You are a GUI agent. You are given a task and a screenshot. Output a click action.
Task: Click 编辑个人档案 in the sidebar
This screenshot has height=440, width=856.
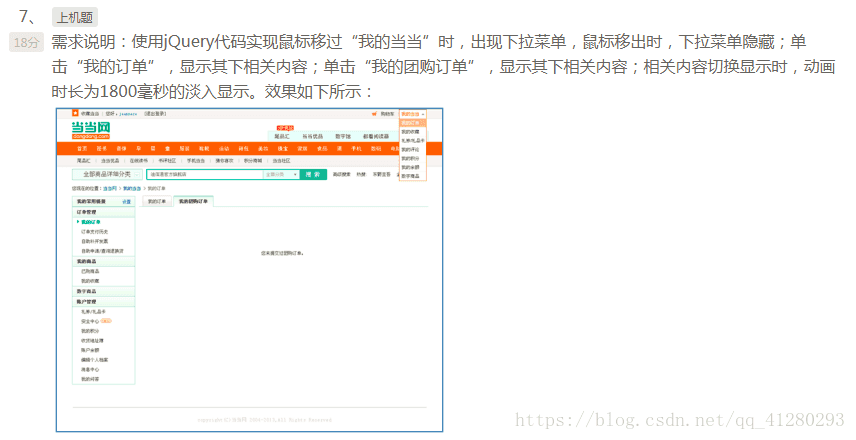(x=94, y=360)
